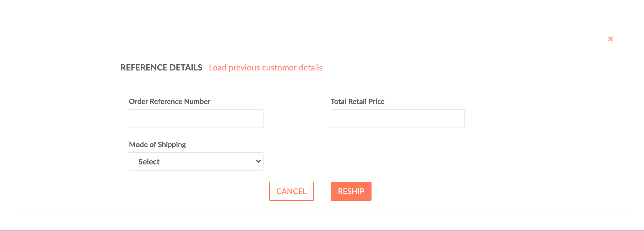Click the CANCEL button

(x=291, y=191)
